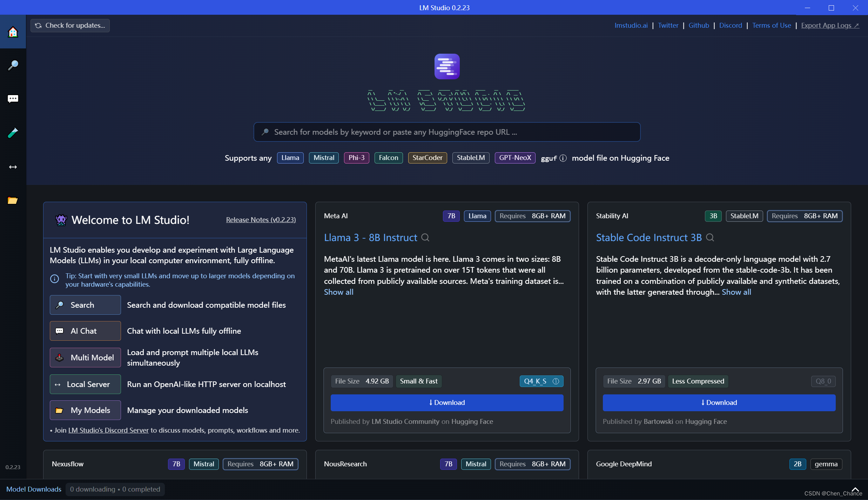Click the model search input field
The width and height of the screenshot is (868, 500).
pos(447,132)
